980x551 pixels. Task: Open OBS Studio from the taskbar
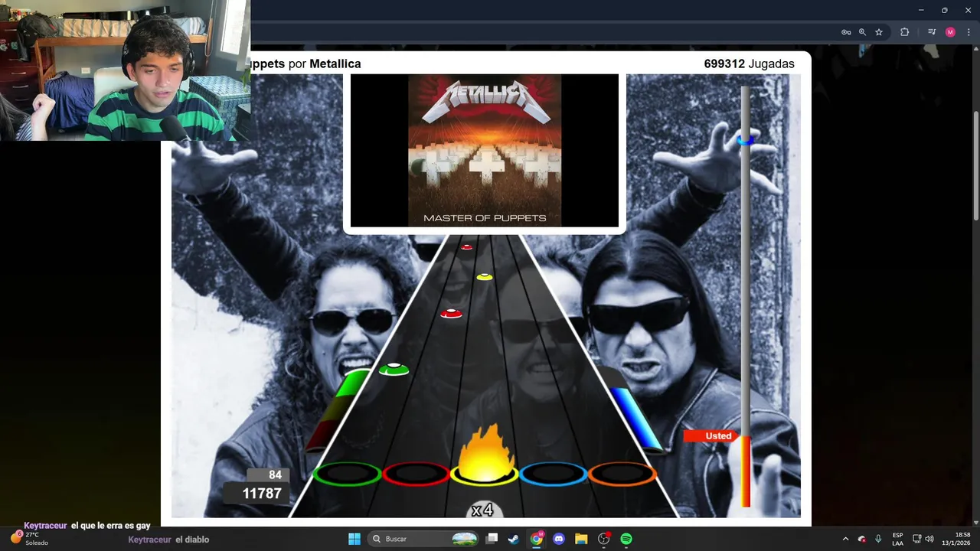604,539
